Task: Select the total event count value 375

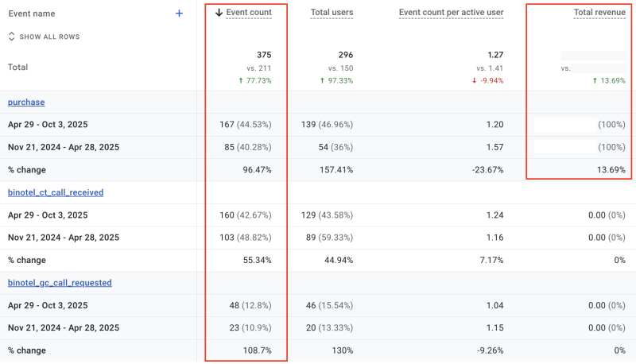Action: coord(263,55)
